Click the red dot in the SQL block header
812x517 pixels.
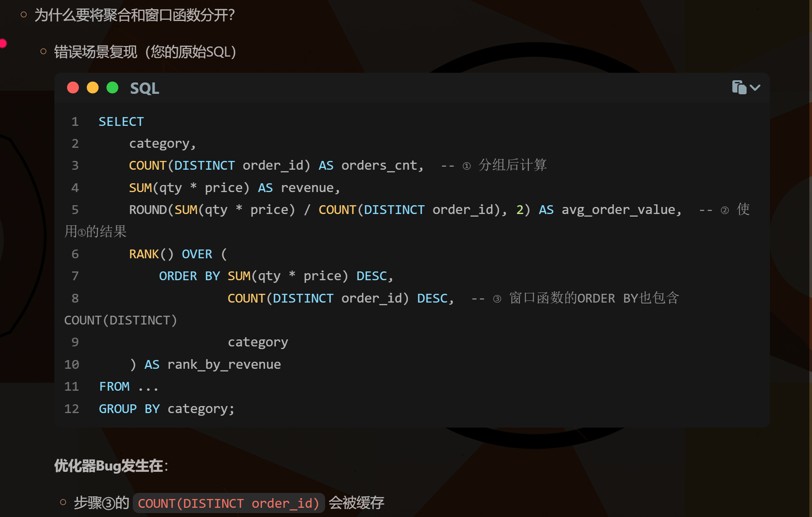point(73,88)
